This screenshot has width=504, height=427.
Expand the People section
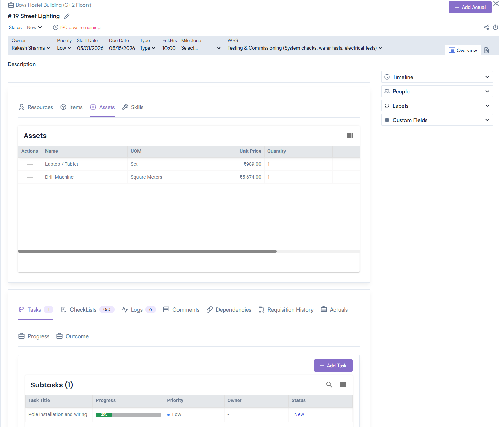tap(437, 91)
